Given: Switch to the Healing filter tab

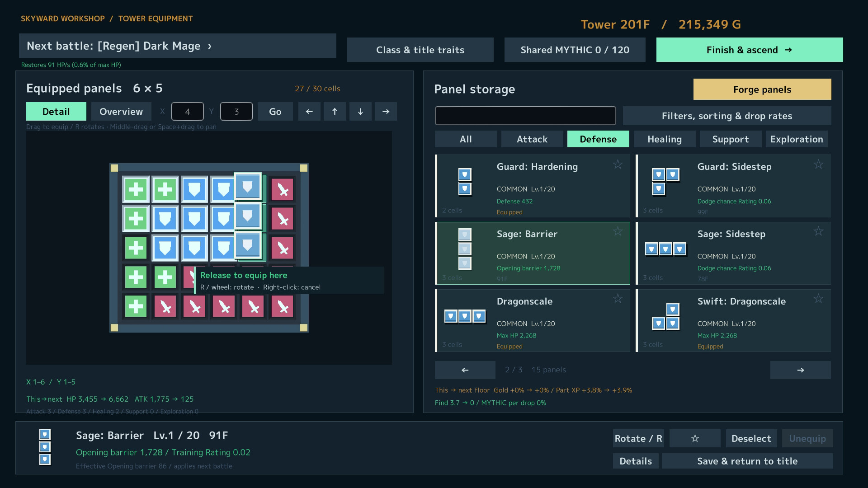Looking at the screenshot, I should [x=665, y=139].
